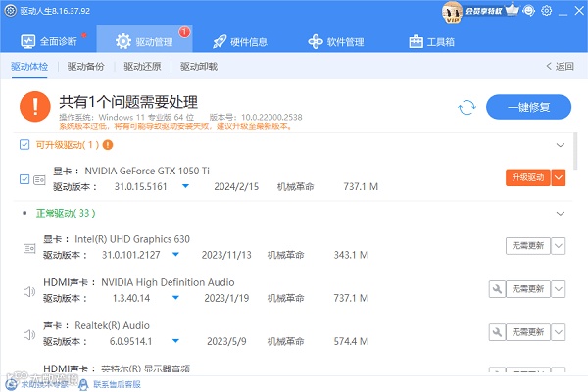Open 无需更新 dropdown arrow for Intel UHD 630
Viewport: 588px width, 392px height.
coord(559,246)
